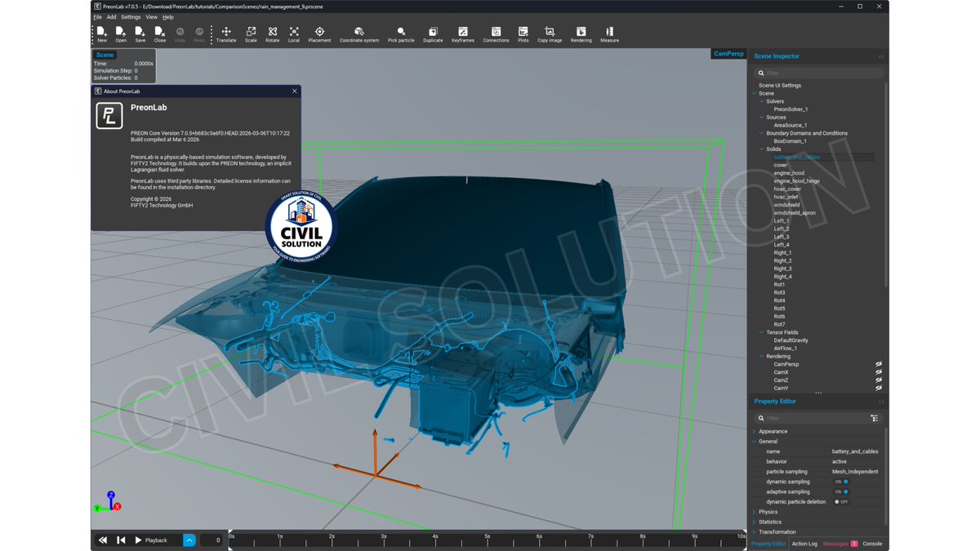Toggle CamX visibility in Scene Inspector

(x=880, y=372)
